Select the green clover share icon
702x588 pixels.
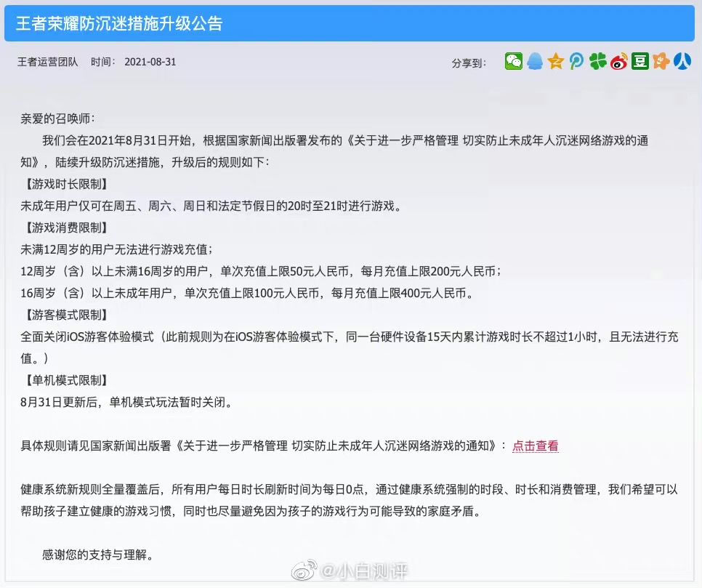pos(598,61)
